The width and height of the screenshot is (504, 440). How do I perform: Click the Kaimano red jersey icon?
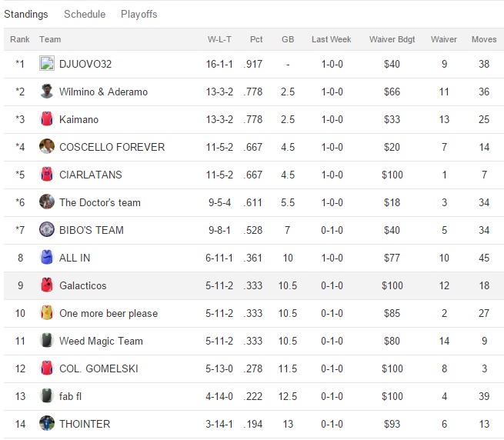click(x=47, y=119)
